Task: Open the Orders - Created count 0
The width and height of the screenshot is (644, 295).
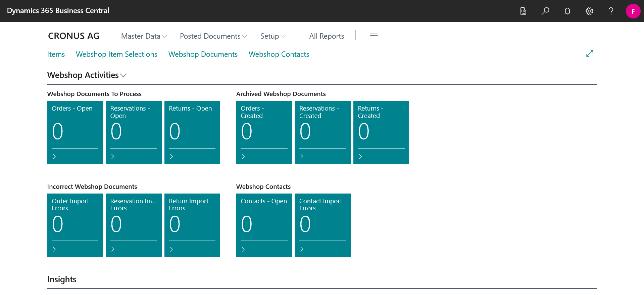Action: tap(247, 131)
